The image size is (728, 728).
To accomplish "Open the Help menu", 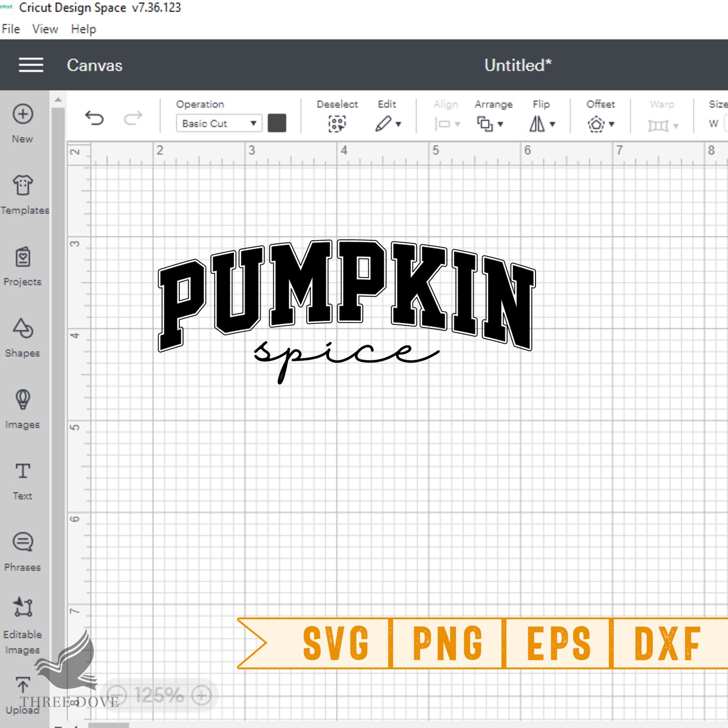I will (x=83, y=29).
